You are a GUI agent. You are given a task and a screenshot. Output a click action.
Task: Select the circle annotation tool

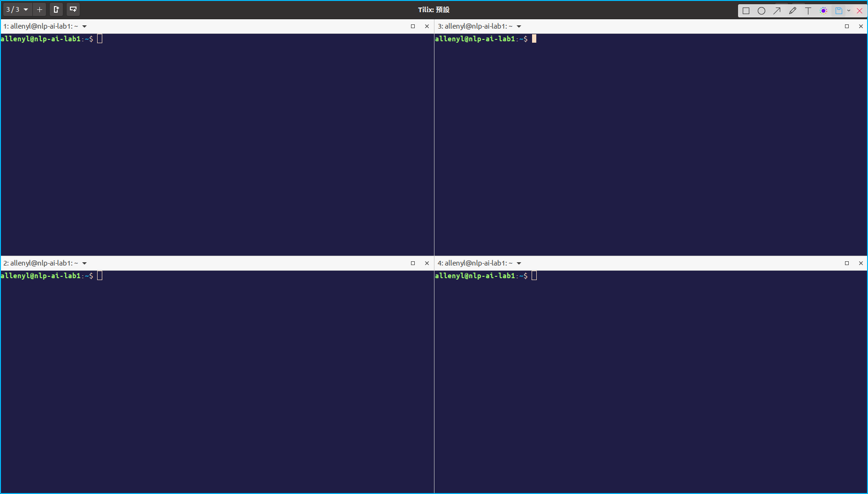761,11
